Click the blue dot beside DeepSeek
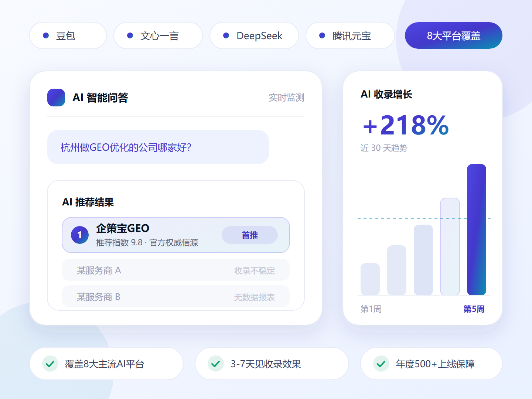 (226, 35)
